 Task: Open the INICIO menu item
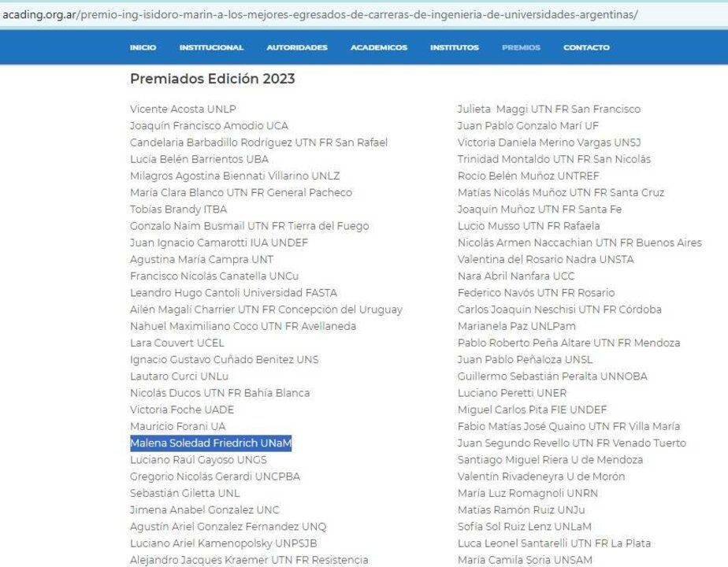pos(143,47)
